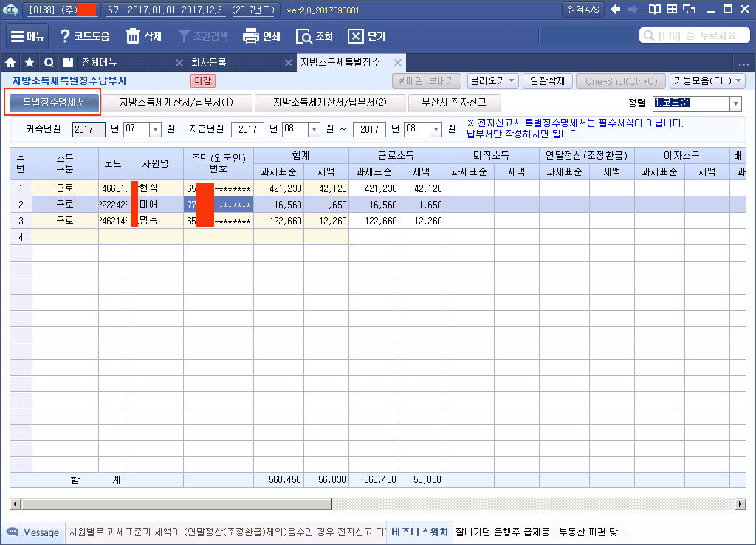This screenshot has height=545, width=756.
Task: Click the back arrow in title bar
Action: (615, 9)
